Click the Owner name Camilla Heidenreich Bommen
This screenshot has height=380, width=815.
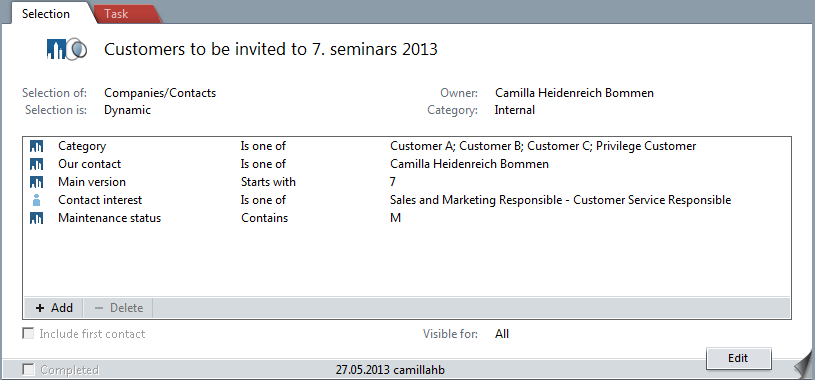tap(574, 93)
